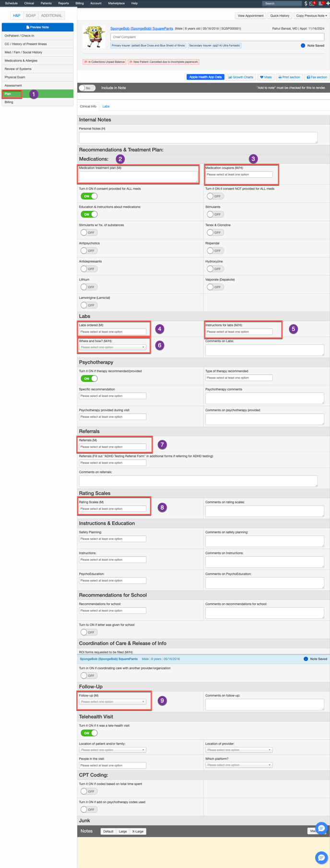The height and width of the screenshot is (868, 330).
Task: Switch to the Labs tab
Action: (106, 106)
